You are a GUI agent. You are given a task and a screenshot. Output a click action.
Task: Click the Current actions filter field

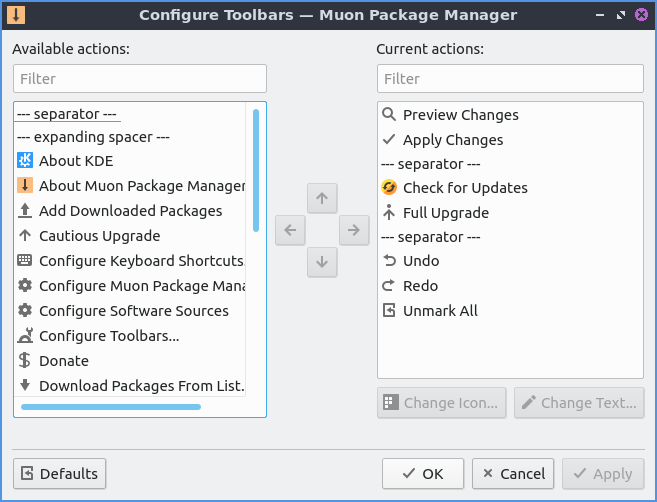click(x=510, y=79)
